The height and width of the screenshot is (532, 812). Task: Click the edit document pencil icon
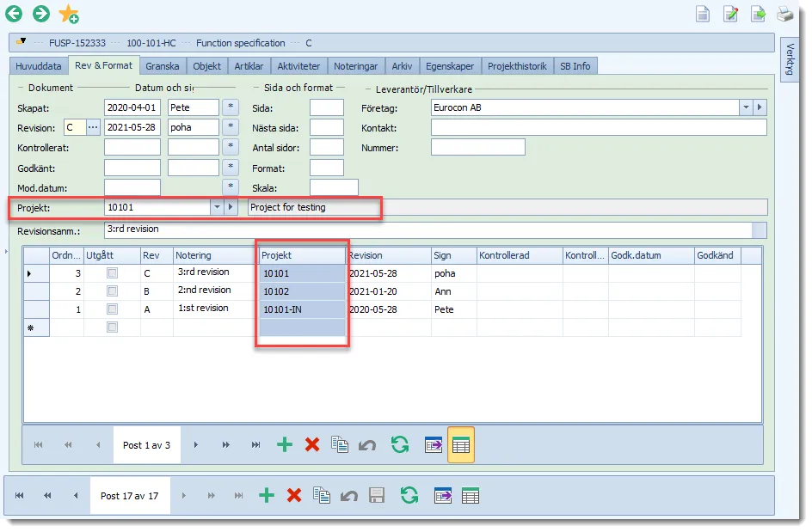[x=730, y=14]
